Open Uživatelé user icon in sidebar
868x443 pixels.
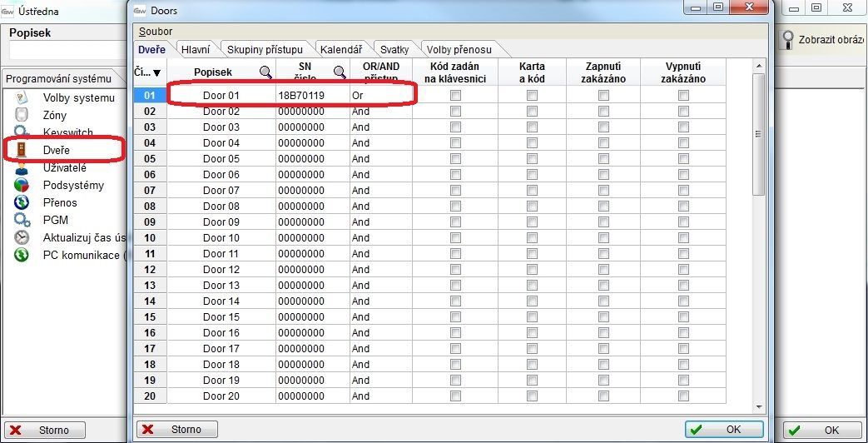tap(22, 167)
